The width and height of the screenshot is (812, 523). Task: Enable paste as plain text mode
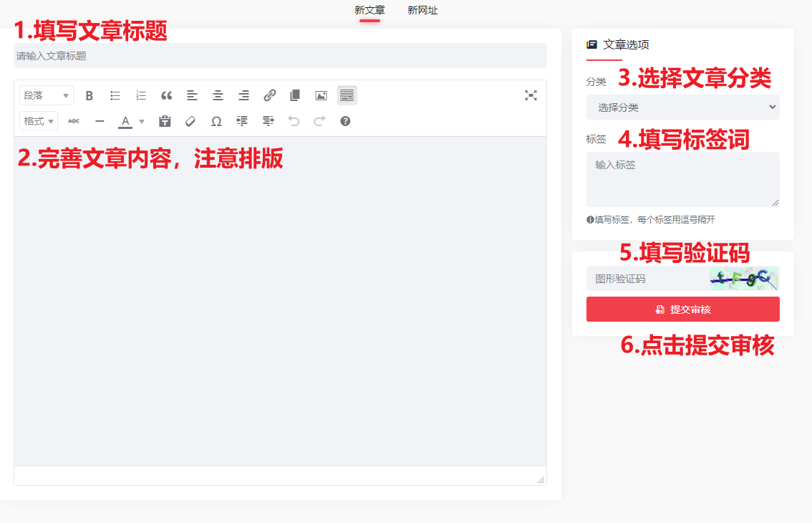(x=164, y=121)
